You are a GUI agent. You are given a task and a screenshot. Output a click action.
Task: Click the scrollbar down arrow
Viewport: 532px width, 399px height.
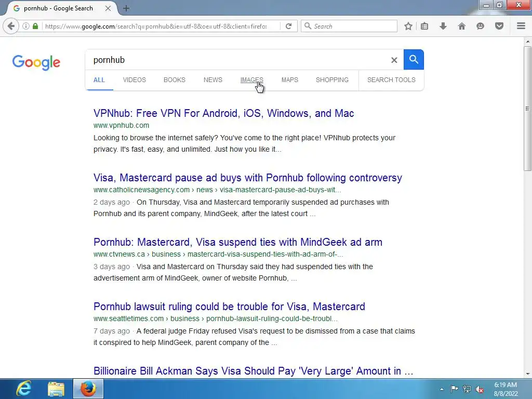(527, 374)
